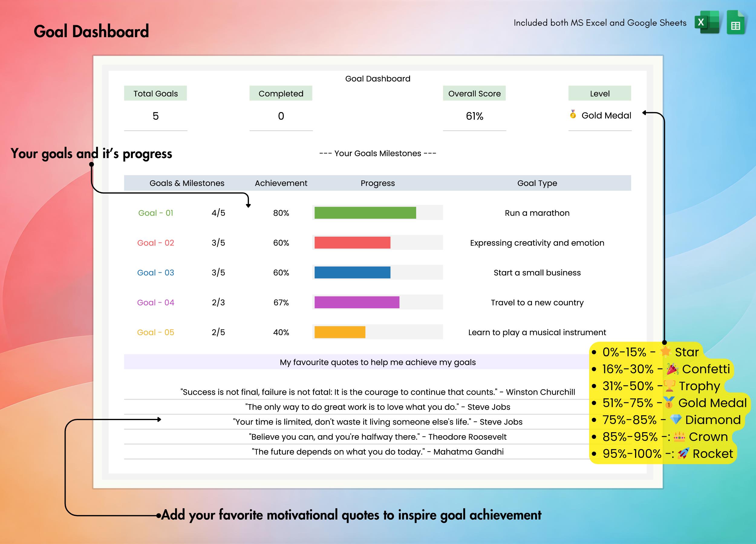Click the 40% achievement cell
Image resolution: width=756 pixels, height=544 pixels.
281,332
